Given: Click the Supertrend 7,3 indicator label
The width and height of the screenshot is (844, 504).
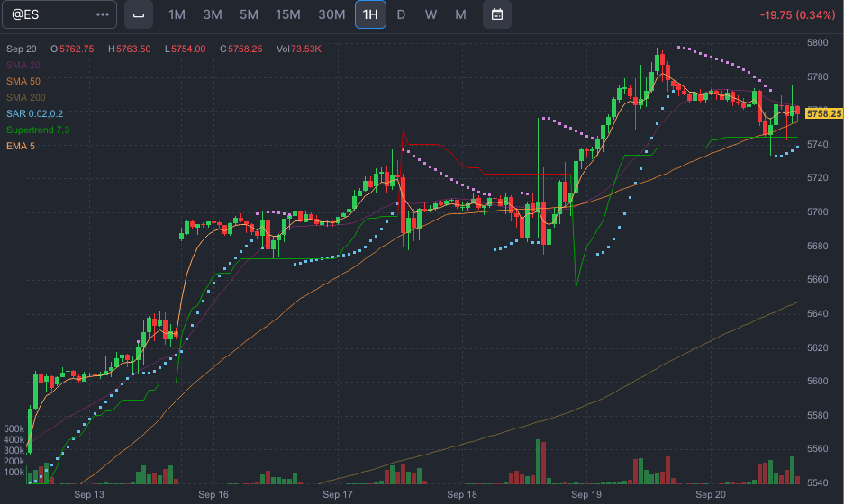Looking at the screenshot, I should click(x=38, y=130).
